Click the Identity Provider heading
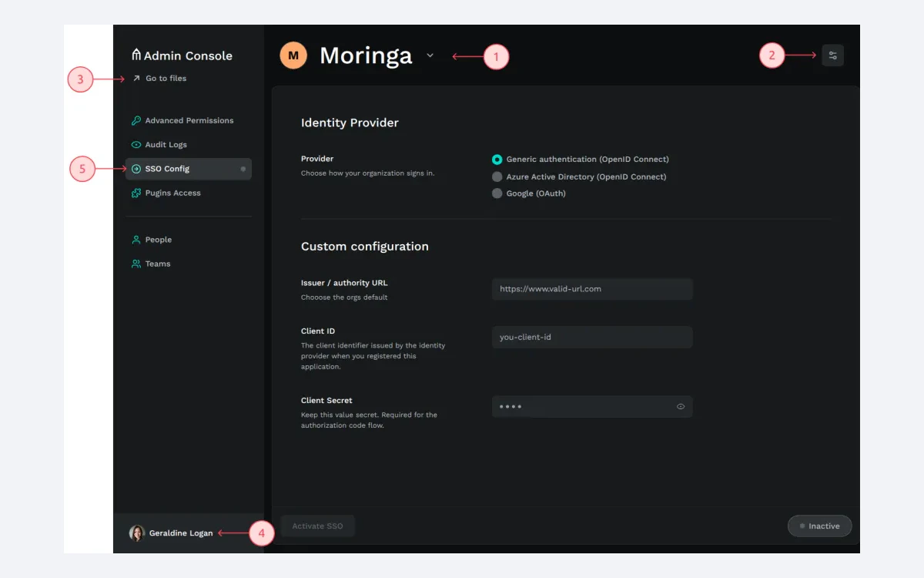Image resolution: width=924 pixels, height=578 pixels. [350, 123]
